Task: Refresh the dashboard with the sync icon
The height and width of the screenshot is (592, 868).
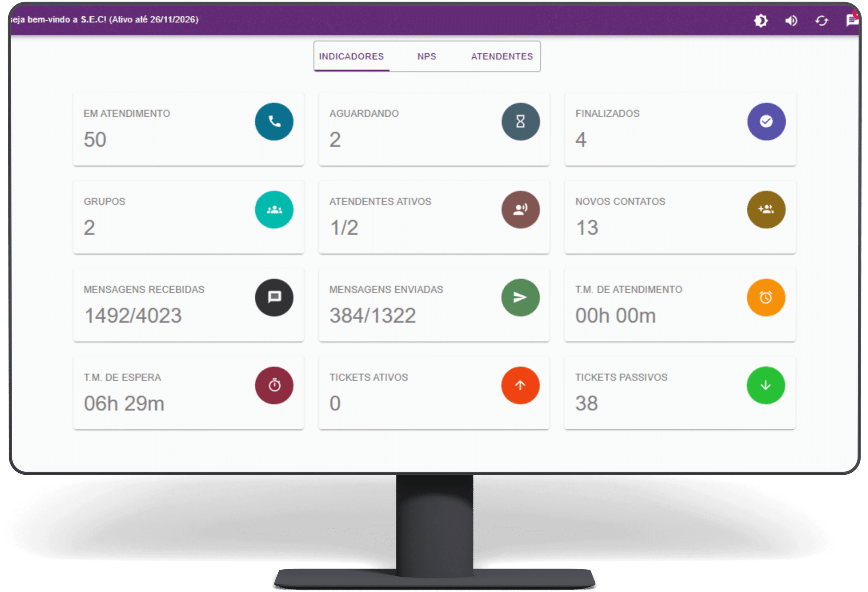Action: point(821,21)
